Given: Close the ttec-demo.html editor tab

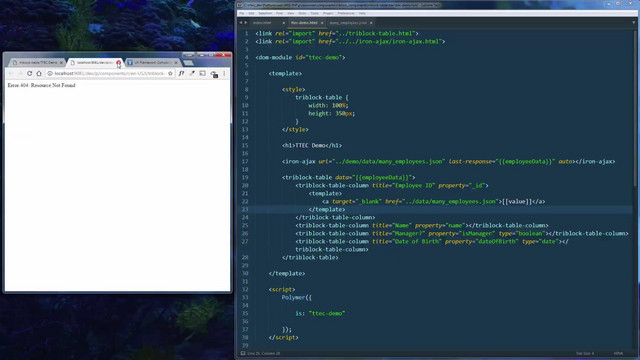Looking at the screenshot, I should point(322,23).
